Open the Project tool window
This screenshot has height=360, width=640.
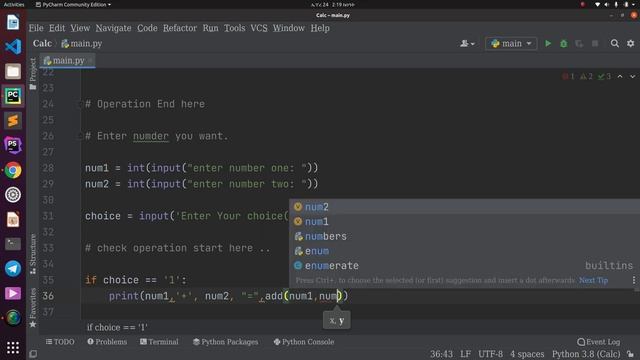(x=33, y=73)
